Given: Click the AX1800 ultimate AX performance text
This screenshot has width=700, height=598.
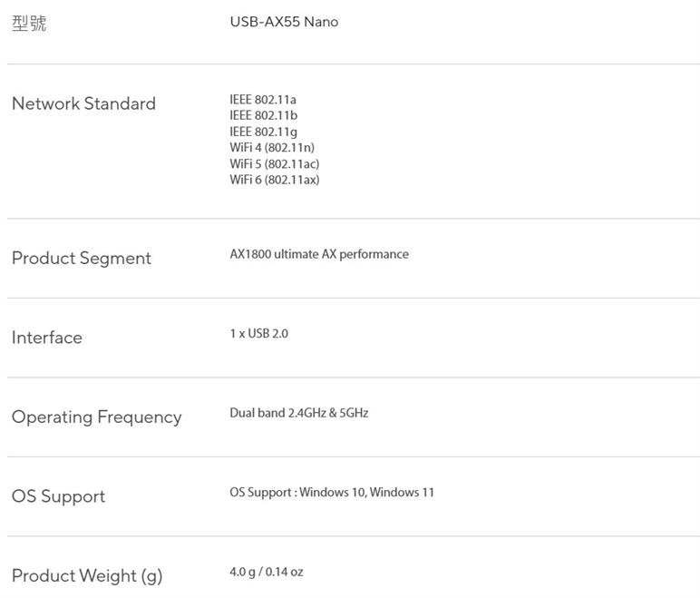Looking at the screenshot, I should (319, 254).
